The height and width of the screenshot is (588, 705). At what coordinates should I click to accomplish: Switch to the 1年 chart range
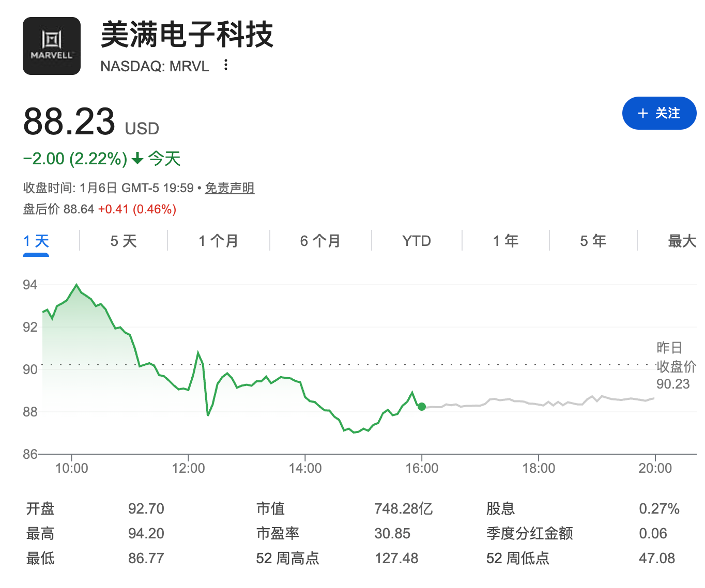(x=505, y=241)
